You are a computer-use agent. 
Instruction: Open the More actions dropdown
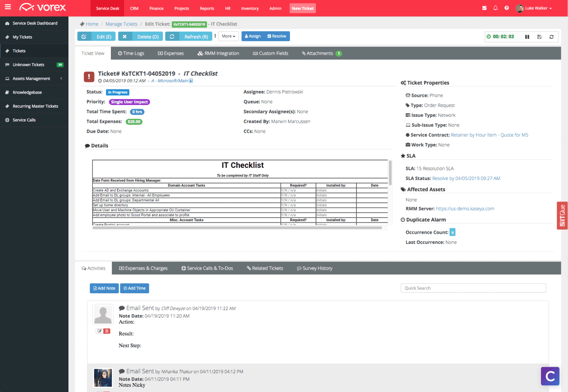click(x=228, y=36)
